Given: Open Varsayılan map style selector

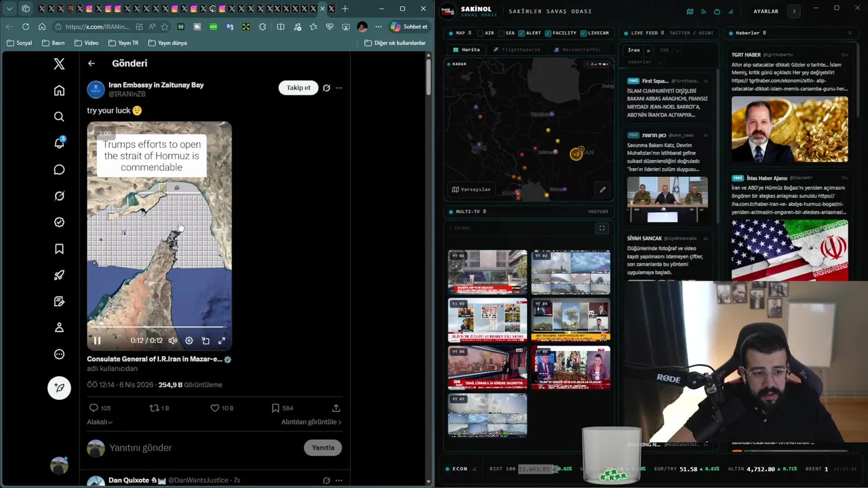Looking at the screenshot, I should coord(471,189).
